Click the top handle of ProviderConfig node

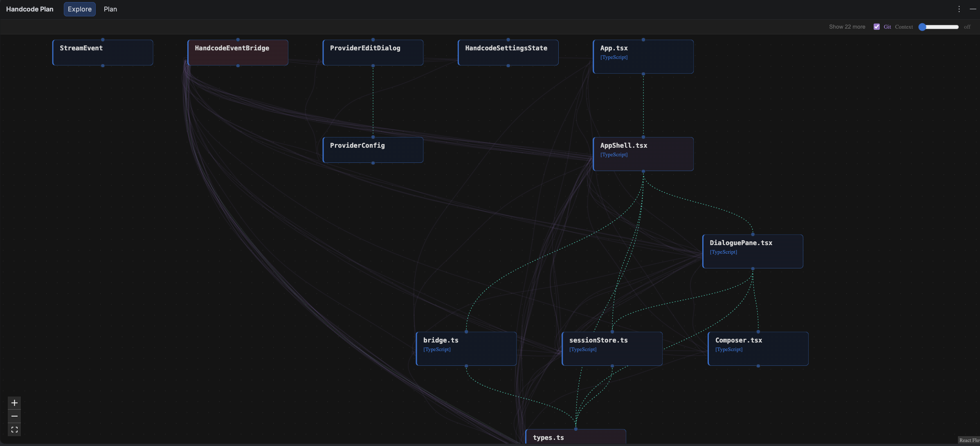click(x=373, y=137)
